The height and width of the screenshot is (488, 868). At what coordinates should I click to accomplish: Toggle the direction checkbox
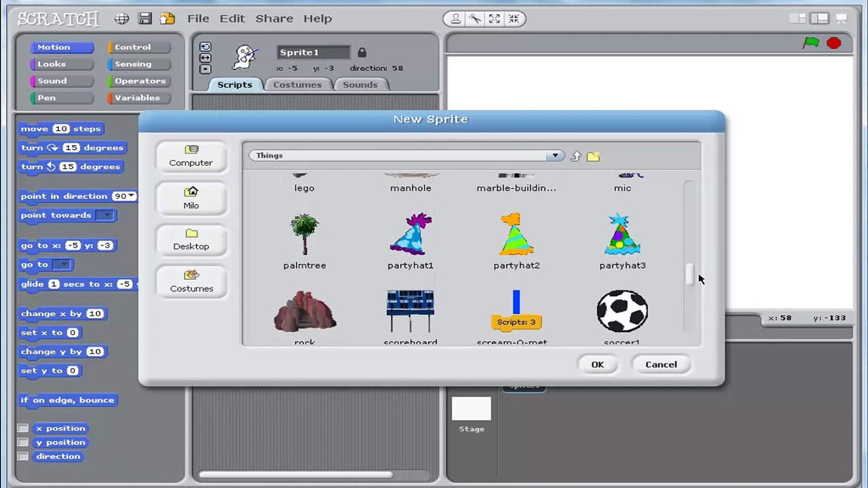click(x=23, y=456)
